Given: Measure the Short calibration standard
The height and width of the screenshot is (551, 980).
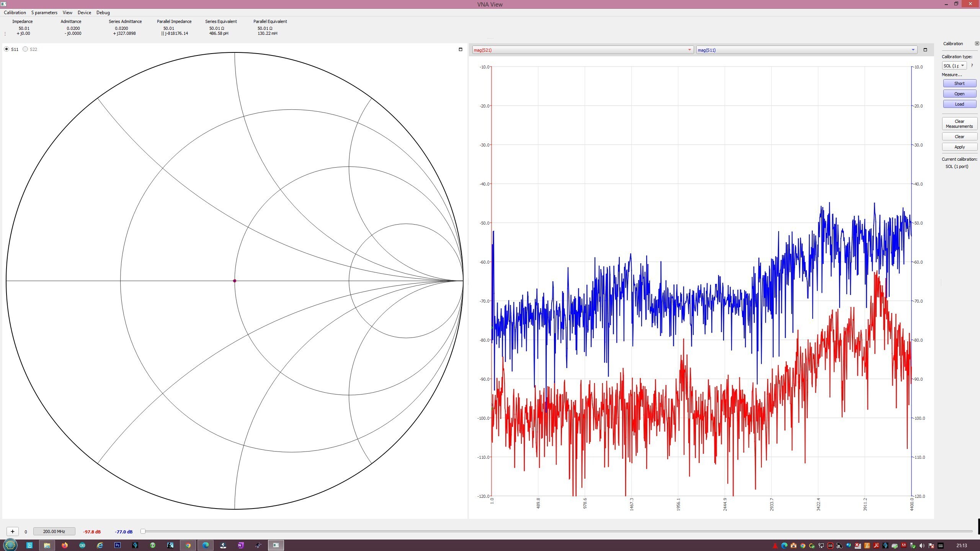Looking at the screenshot, I should click(959, 83).
